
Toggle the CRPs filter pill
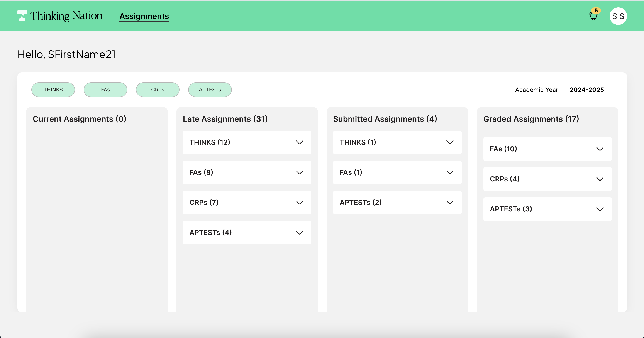(x=158, y=90)
